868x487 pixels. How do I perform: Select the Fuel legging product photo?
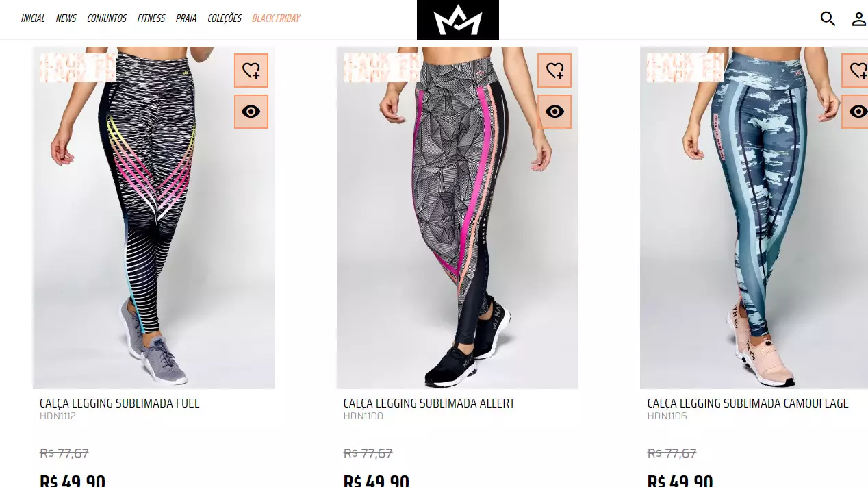(154, 218)
